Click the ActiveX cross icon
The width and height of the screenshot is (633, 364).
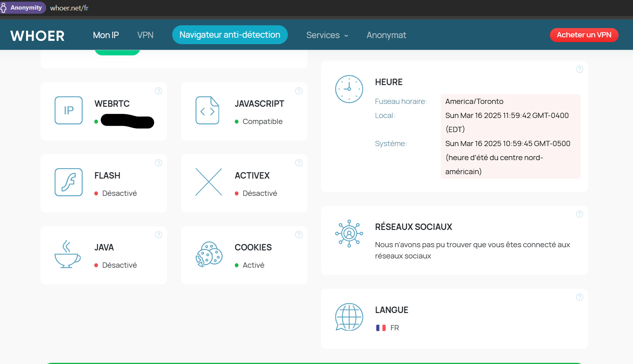[208, 182]
